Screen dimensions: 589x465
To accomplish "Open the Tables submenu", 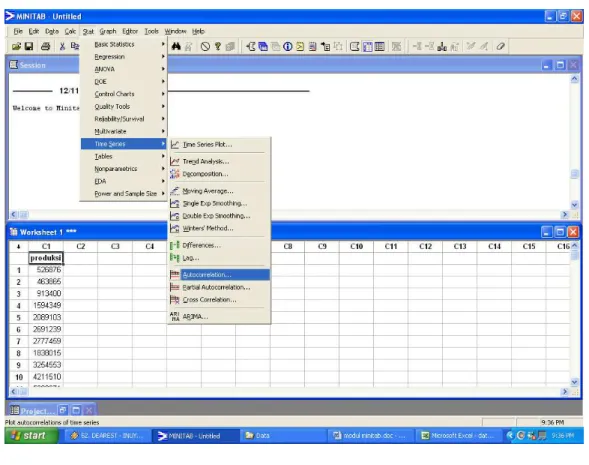I will (124, 156).
